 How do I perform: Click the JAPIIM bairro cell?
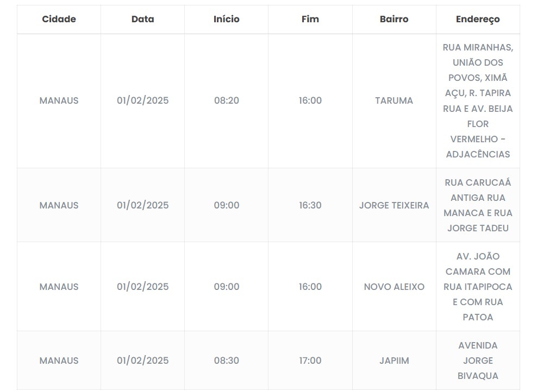click(394, 361)
